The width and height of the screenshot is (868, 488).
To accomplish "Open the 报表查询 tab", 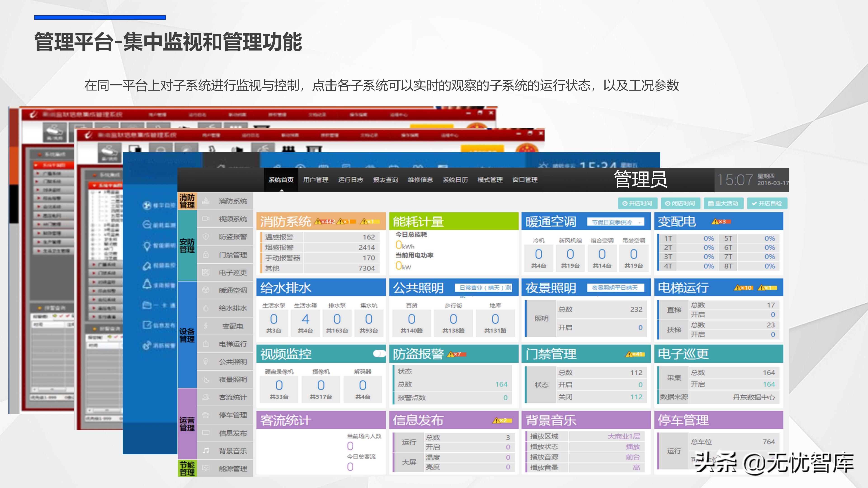I will (385, 180).
